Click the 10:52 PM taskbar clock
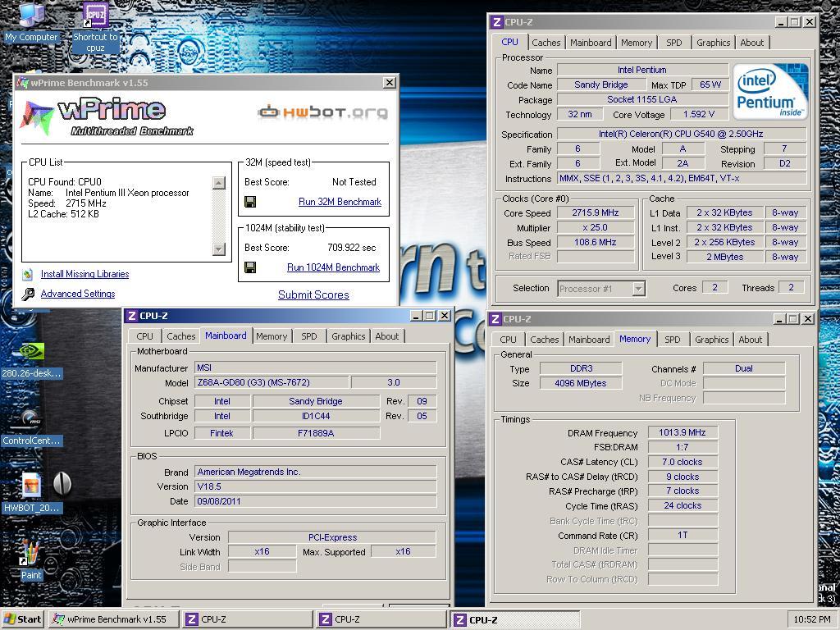 pos(811,619)
